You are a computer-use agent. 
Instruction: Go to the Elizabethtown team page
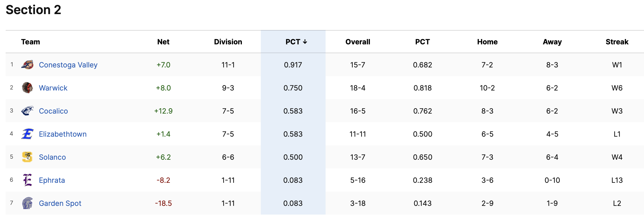[x=63, y=134]
